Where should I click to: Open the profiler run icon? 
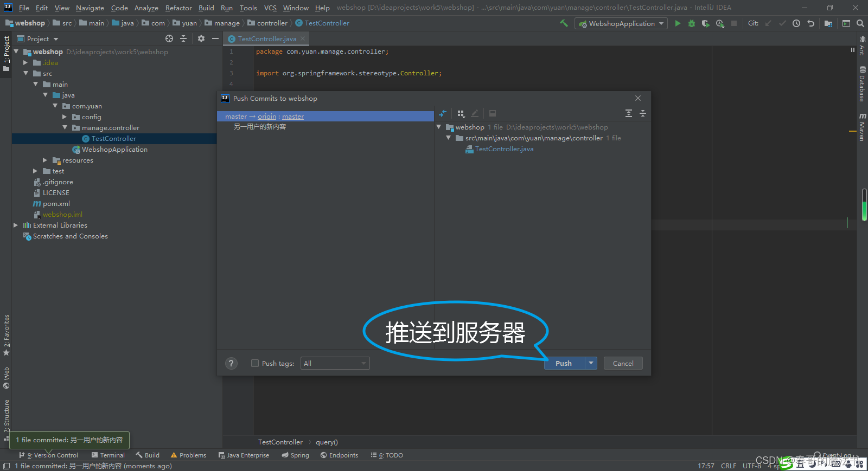[720, 23]
